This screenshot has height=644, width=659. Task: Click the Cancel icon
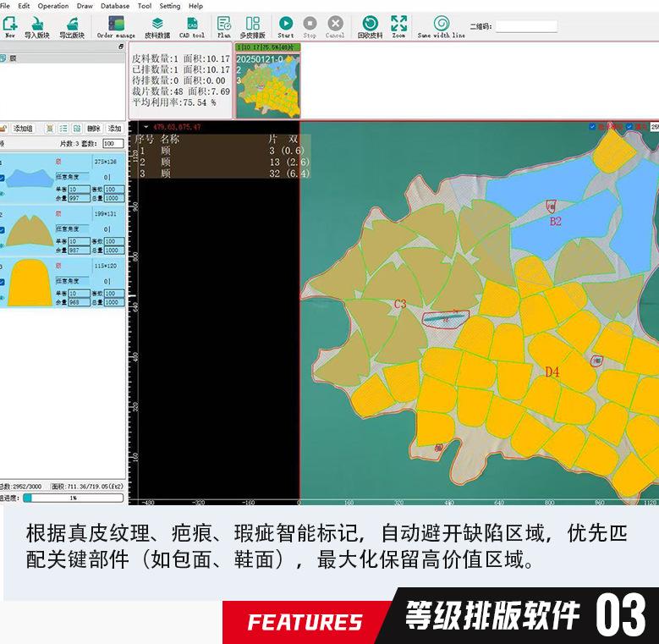pyautogui.click(x=335, y=25)
